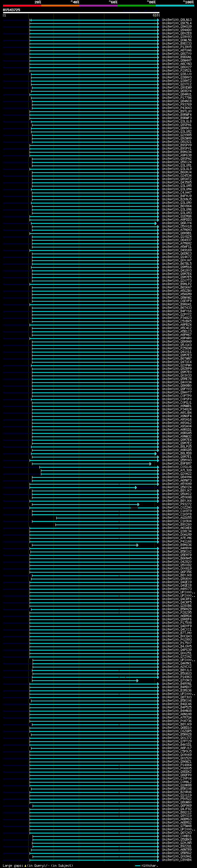This screenshot has width=197, height=868.
Task: Click the UniRef100_Q1HR88 label
Action: 177,785
